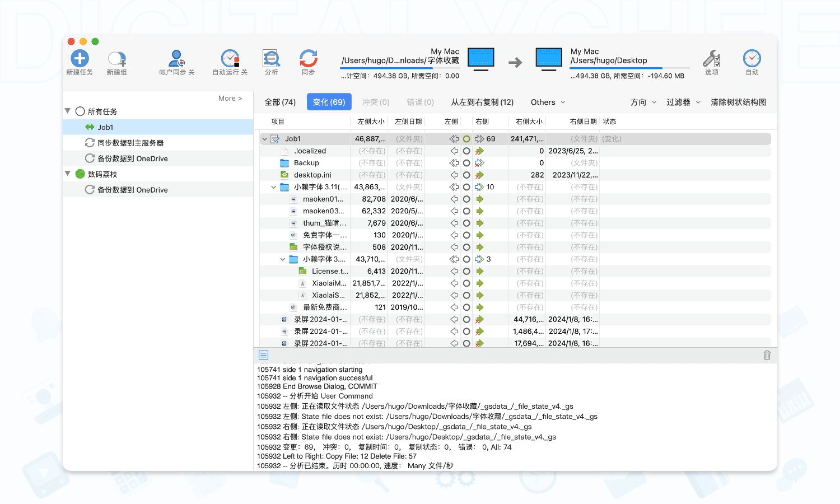Click the New Group (新建组) icon
This screenshot has height=504, width=840.
point(116,58)
